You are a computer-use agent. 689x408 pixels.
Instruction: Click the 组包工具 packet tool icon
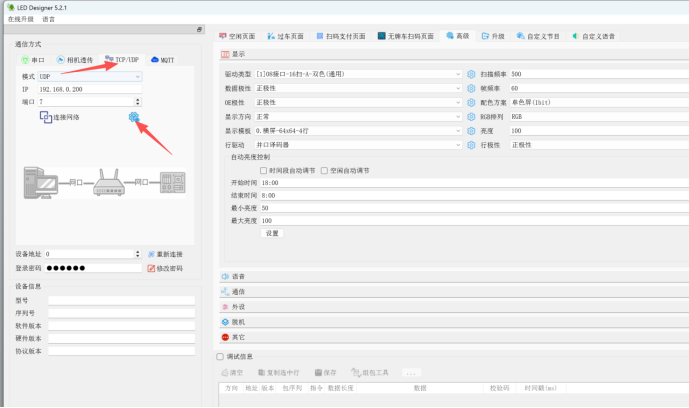pyautogui.click(x=355, y=372)
